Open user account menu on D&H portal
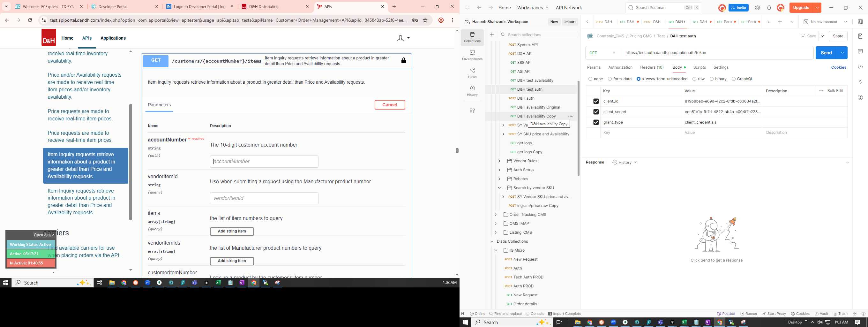The height and width of the screenshot is (327, 868). click(x=403, y=38)
